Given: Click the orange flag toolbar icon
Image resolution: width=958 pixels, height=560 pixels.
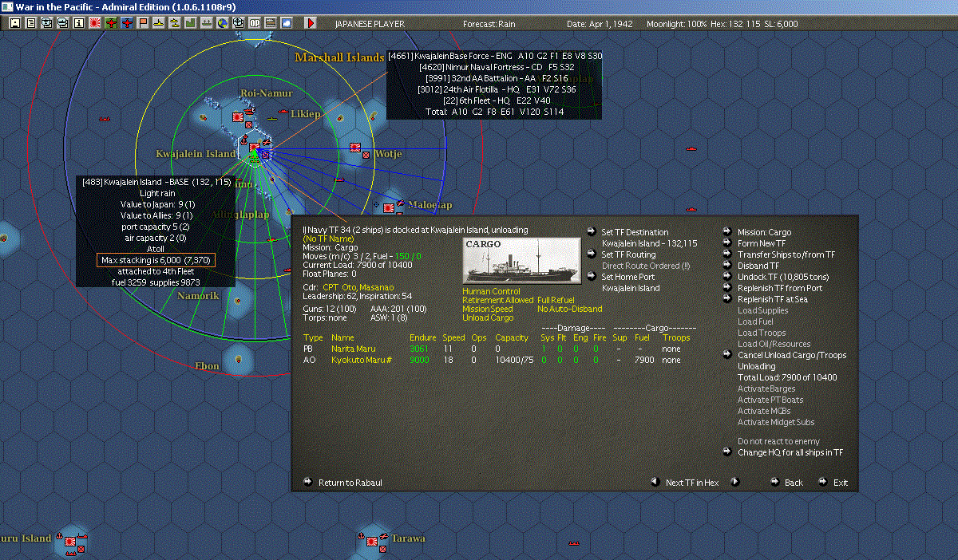Looking at the screenshot, I should click(143, 23).
